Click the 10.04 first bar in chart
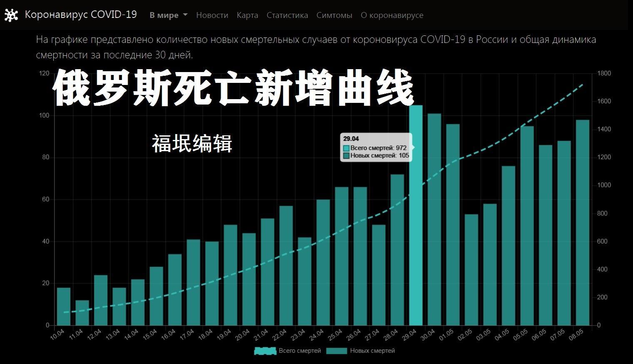The image size is (633, 364). pyautogui.click(x=64, y=307)
